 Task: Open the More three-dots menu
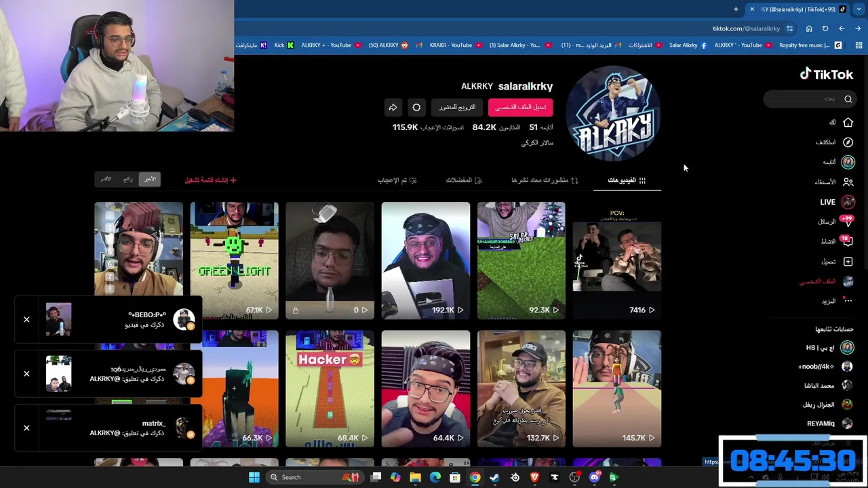848,301
